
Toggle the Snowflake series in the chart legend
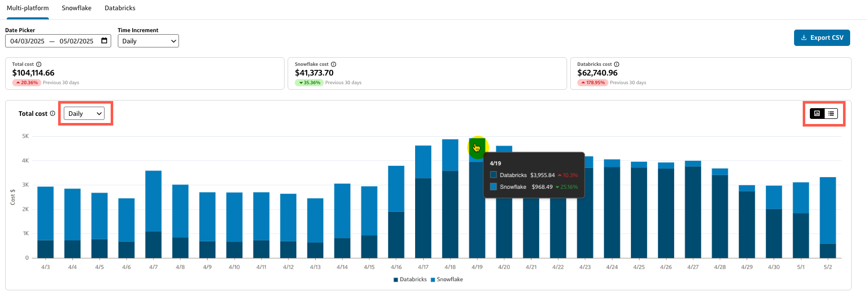(447, 280)
